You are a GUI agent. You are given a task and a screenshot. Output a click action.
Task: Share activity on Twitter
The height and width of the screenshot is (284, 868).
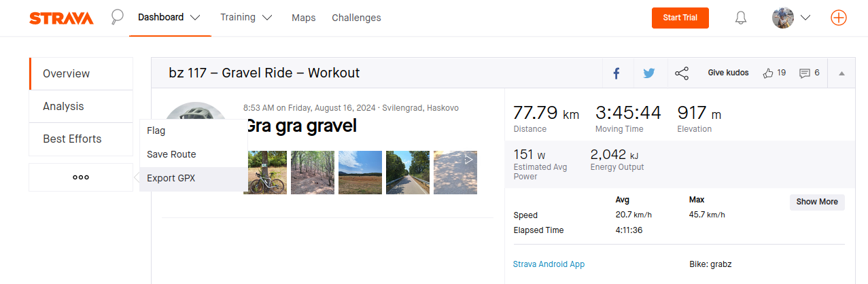(649, 73)
